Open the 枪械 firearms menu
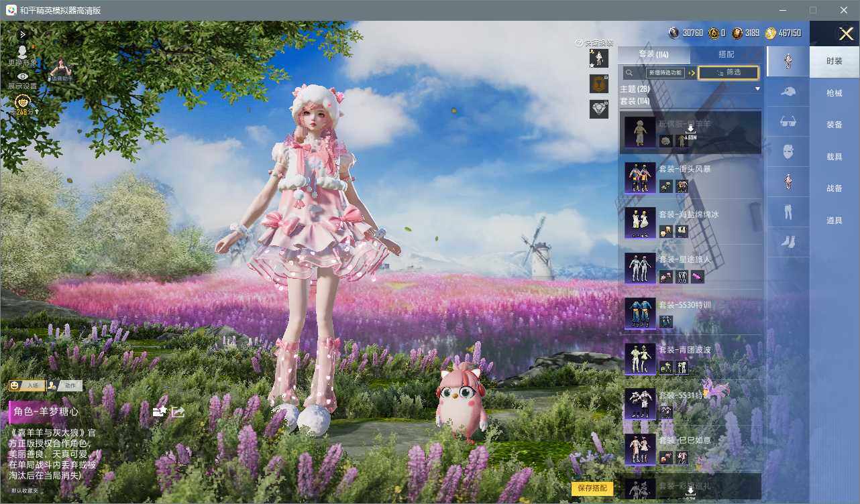Viewport: 860px width, 504px height. click(835, 93)
